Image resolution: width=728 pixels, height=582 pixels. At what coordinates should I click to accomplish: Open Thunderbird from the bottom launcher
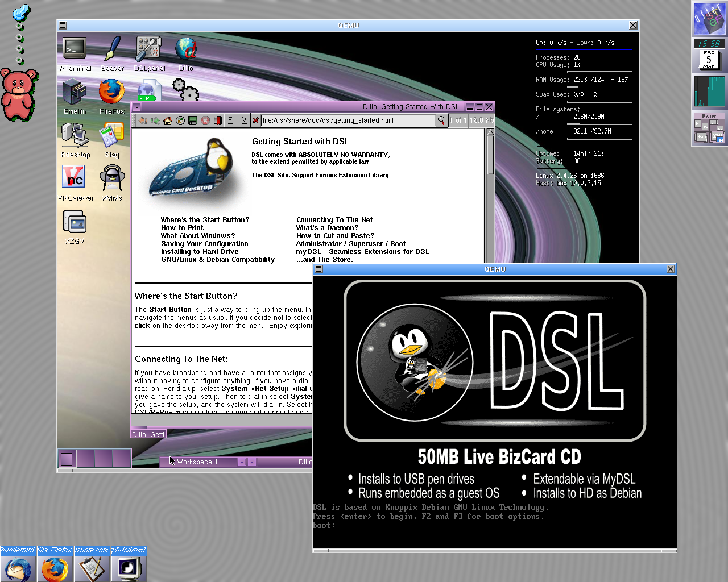(18, 568)
